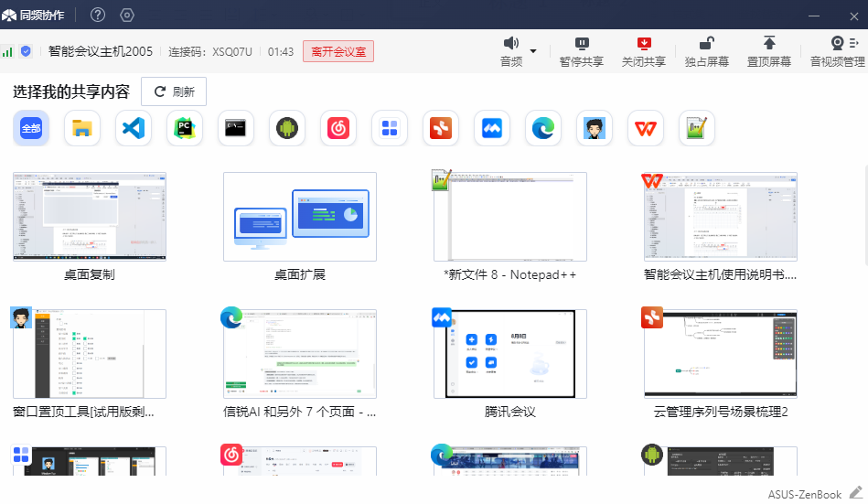The image size is (868, 504).
Task: Open 音视频管理 webcam settings
Action: [x=838, y=52]
